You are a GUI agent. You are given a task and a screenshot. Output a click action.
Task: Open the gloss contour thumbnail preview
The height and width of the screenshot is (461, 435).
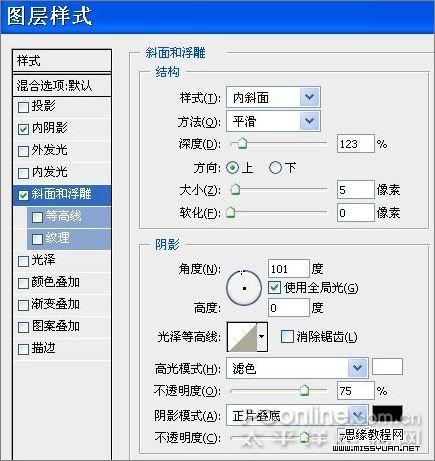coord(242,337)
